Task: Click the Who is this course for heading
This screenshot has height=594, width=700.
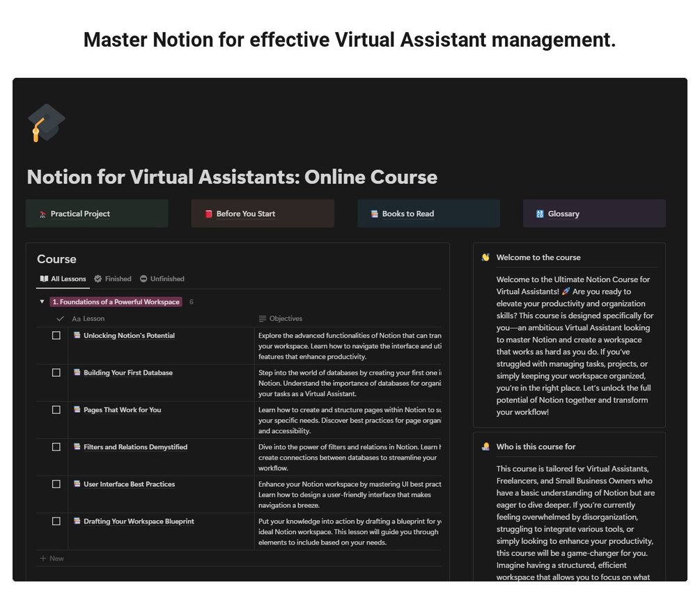Action: [536, 447]
